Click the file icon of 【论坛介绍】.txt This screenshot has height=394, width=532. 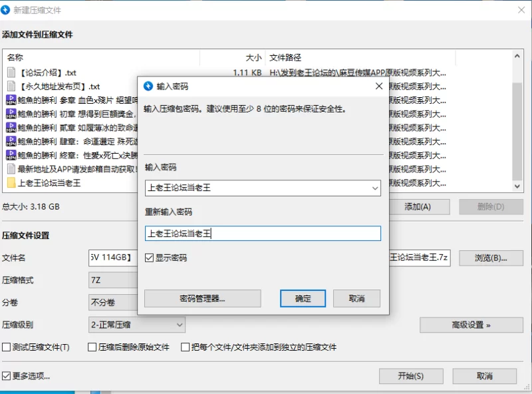(x=11, y=73)
